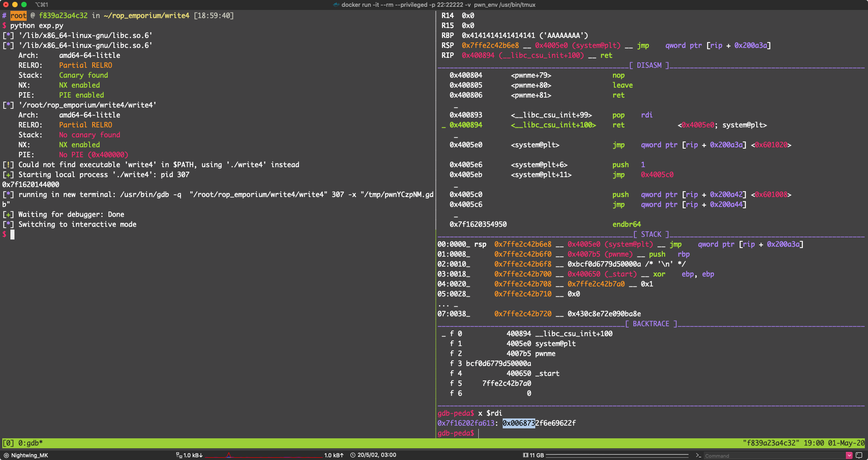Viewport: 868px width, 460px height.
Task: Click backtrace frame 'f 2 4007b5 pwnme'
Action: coord(503,353)
